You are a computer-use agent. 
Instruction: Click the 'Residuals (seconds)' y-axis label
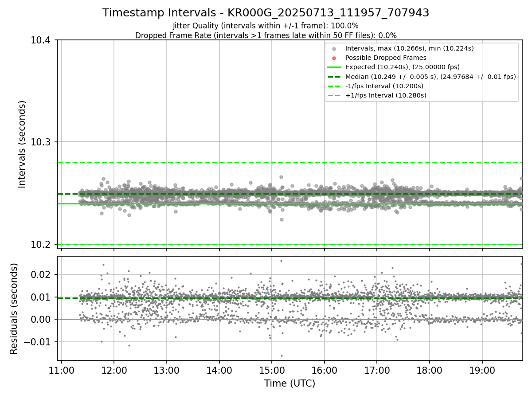tap(14, 309)
